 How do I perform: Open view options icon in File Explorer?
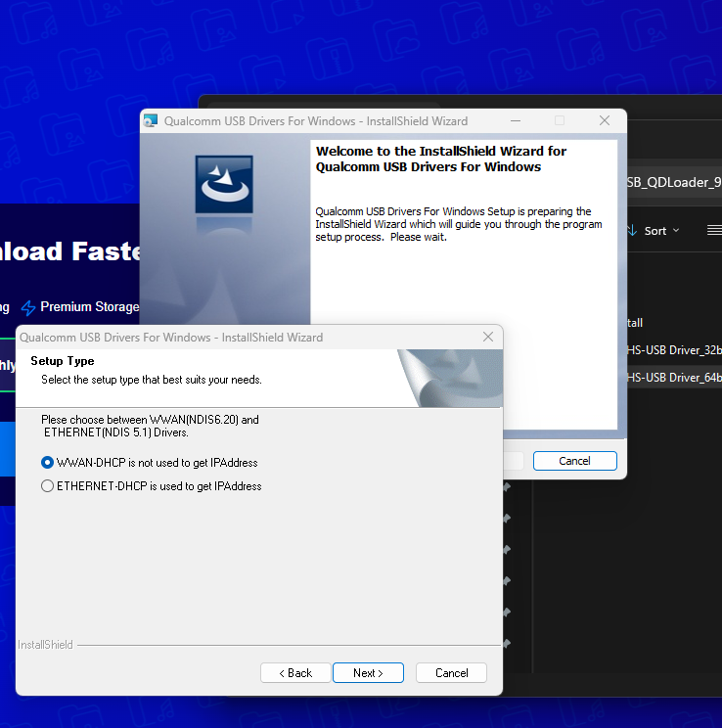714,230
